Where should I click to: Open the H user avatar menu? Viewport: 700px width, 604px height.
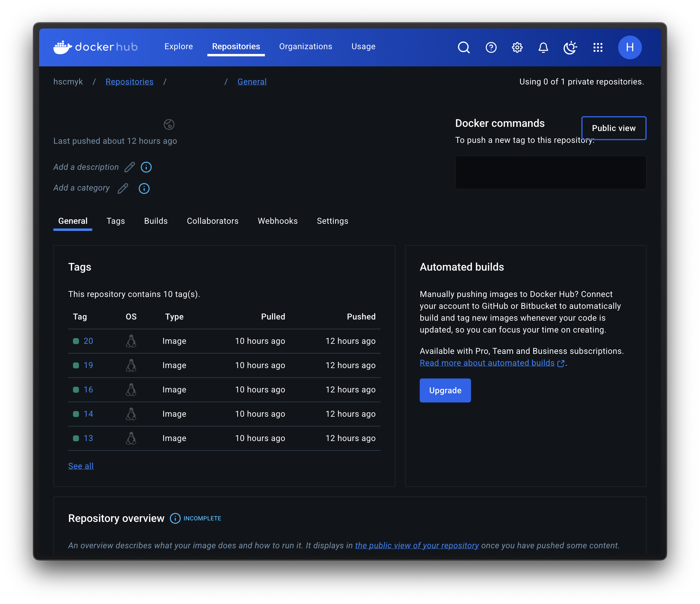click(x=629, y=47)
